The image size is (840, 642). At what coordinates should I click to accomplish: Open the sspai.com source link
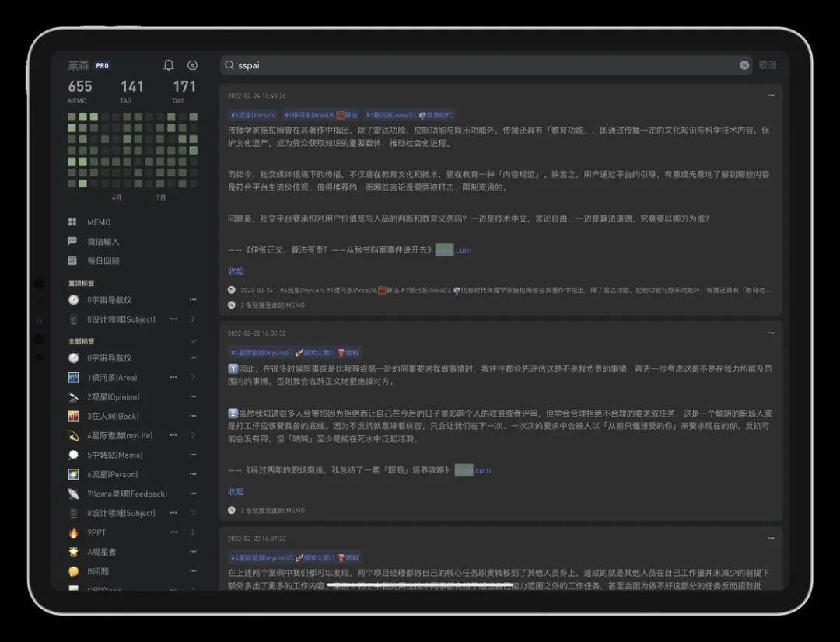[x=453, y=249]
